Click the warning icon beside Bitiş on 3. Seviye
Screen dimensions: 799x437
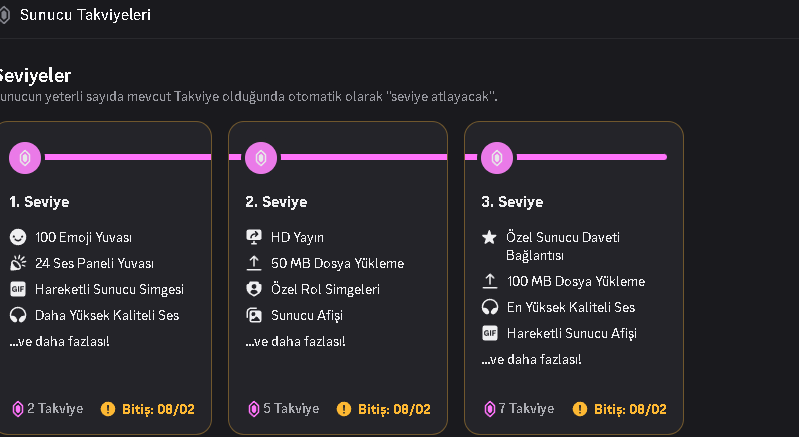(x=580, y=409)
